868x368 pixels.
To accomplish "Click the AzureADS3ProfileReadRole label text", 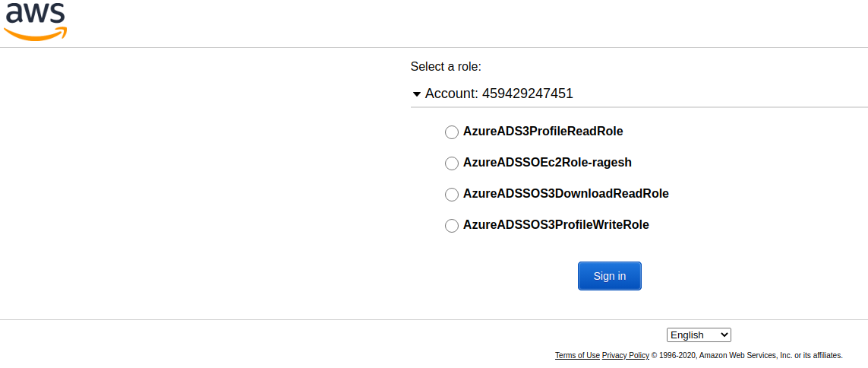I will (x=543, y=132).
